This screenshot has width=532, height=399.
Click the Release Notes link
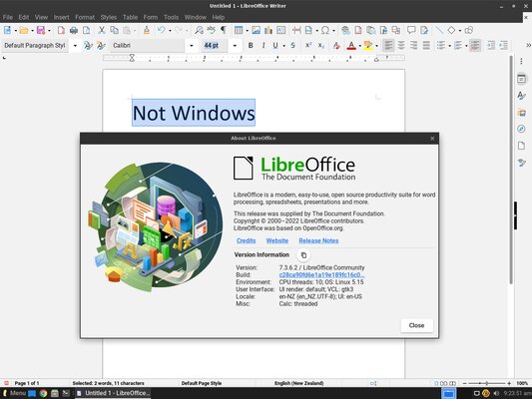(318, 240)
